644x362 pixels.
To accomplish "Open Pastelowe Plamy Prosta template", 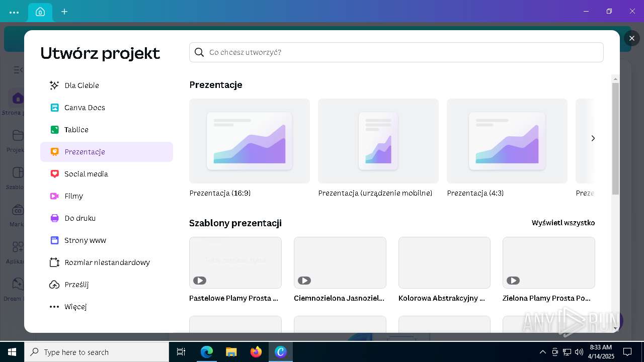I will coord(235,262).
